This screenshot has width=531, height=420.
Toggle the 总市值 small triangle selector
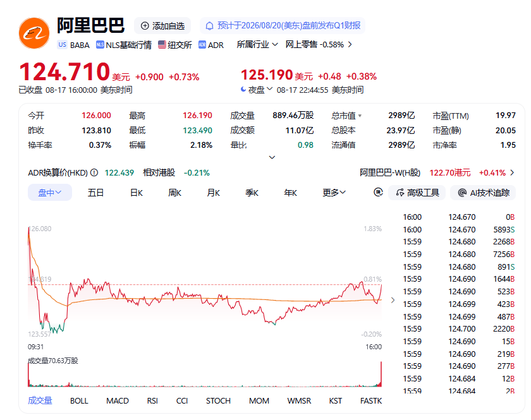360,116
